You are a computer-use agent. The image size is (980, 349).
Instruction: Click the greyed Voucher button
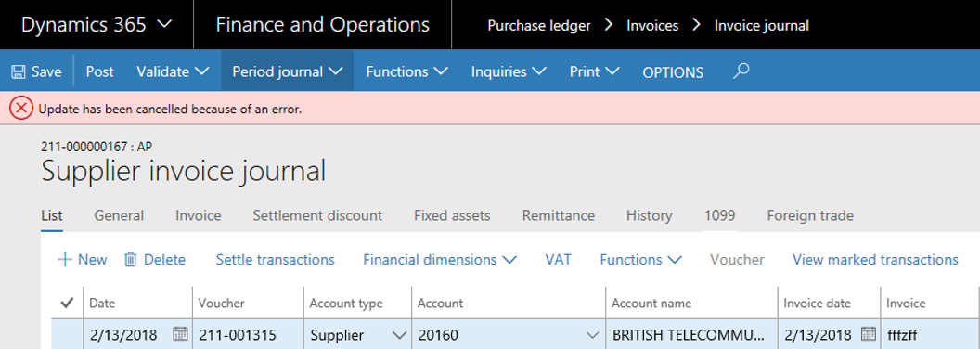(738, 260)
